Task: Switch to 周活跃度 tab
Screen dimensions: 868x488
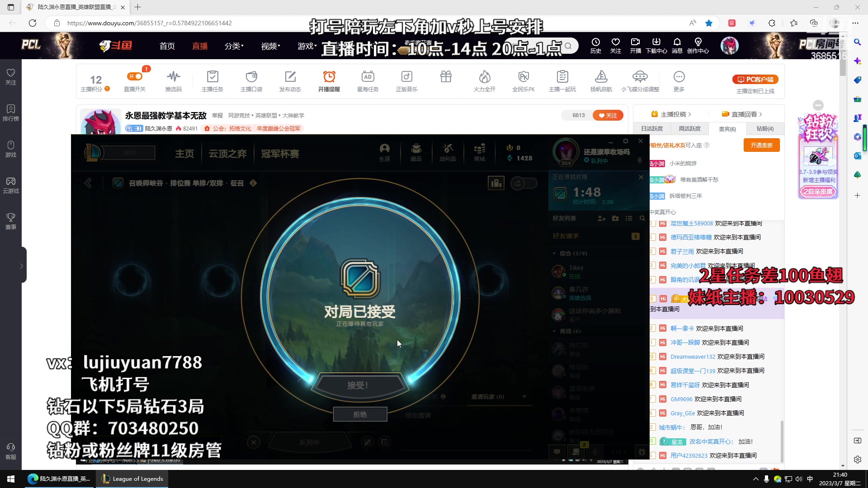Action: [x=689, y=129]
